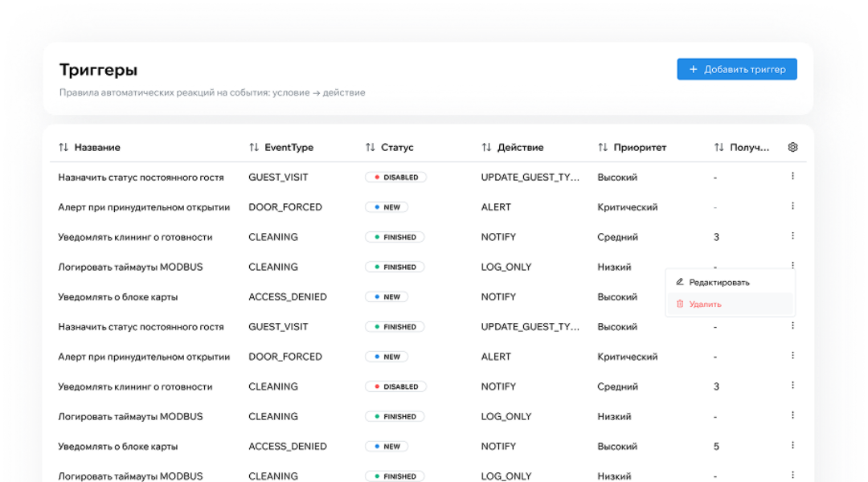Open table column settings gear icon

(792, 148)
